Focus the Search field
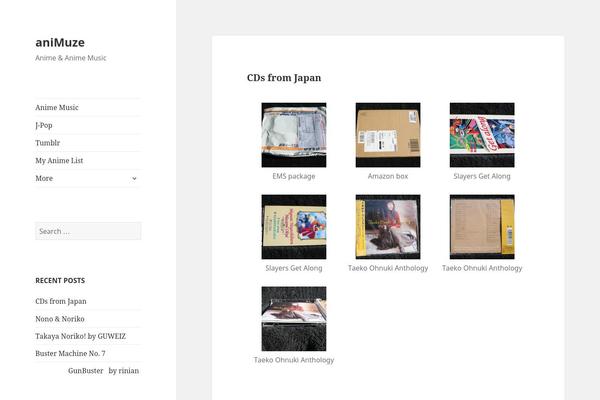 tap(88, 231)
